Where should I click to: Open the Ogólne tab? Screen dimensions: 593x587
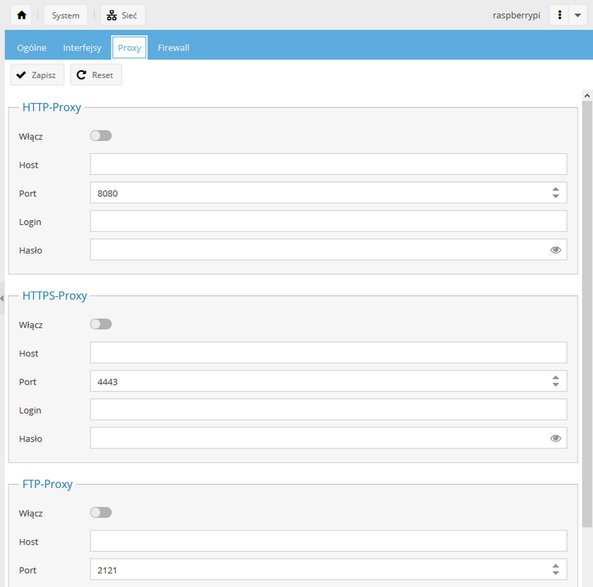click(32, 48)
